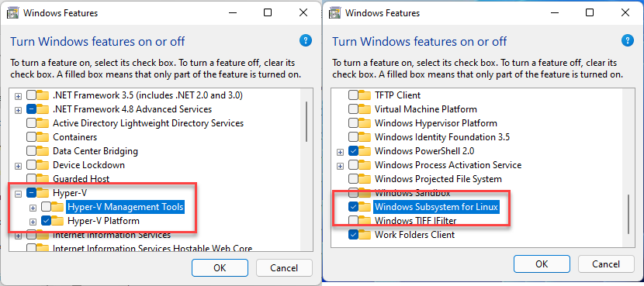The width and height of the screenshot is (644, 286).
Task: Click OK in the left Windows Features dialog
Action: pos(220,268)
